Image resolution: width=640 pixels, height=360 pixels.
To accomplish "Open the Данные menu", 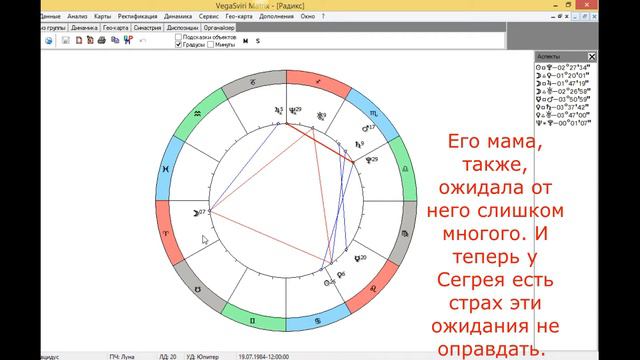I will pos(51,16).
